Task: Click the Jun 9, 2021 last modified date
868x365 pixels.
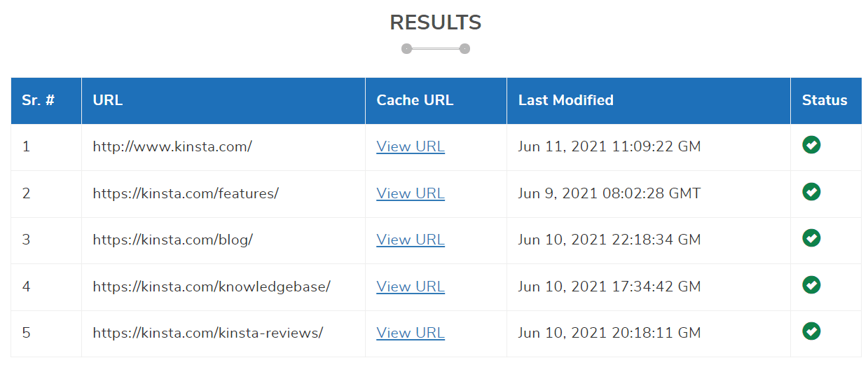Action: (x=609, y=193)
